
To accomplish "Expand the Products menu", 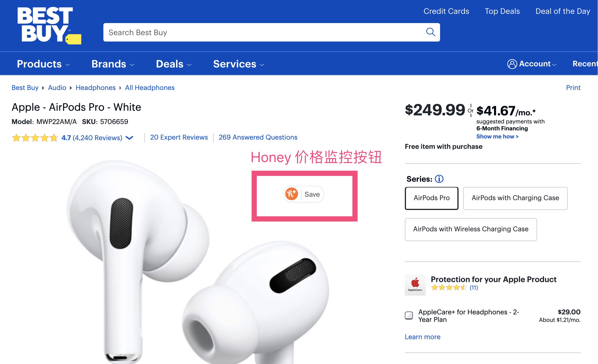I will pos(43,64).
